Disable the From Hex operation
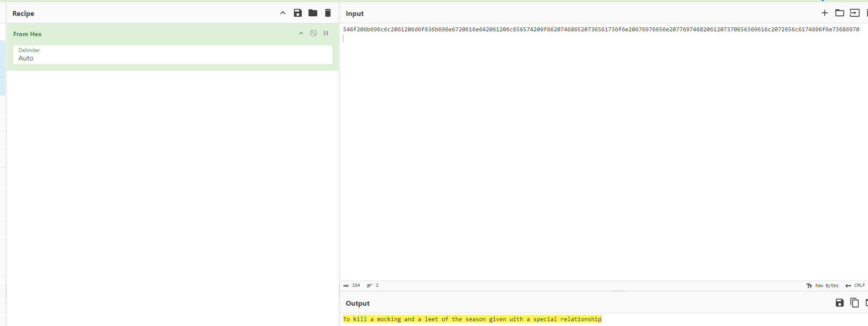The height and width of the screenshot is (326, 868). tap(313, 34)
